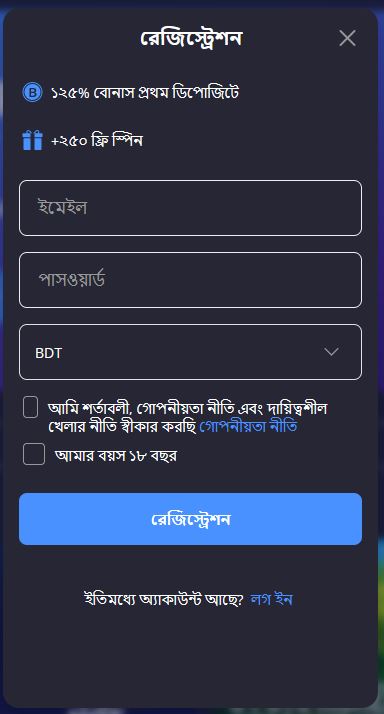Image resolution: width=384 pixels, height=714 pixels.
Task: Click the রেজিস্ট্রেশন heading at the top
Action: tap(191, 39)
